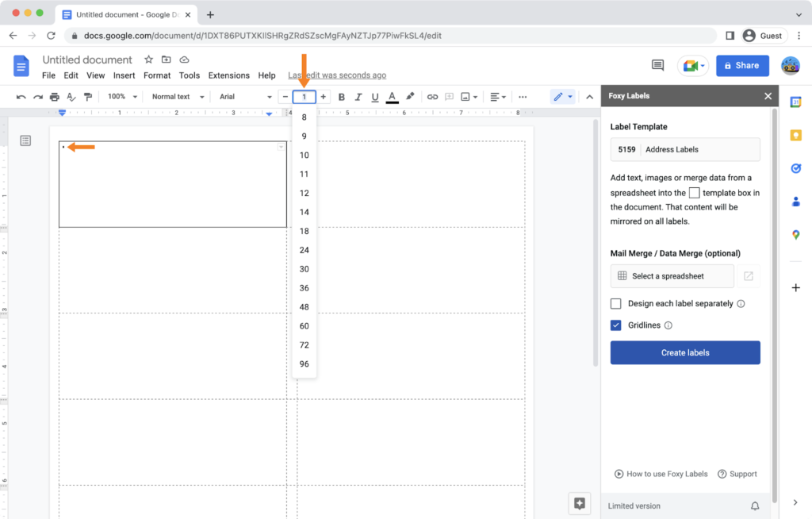Image resolution: width=812 pixels, height=519 pixels.
Task: Click the Create labels button
Action: (x=684, y=352)
